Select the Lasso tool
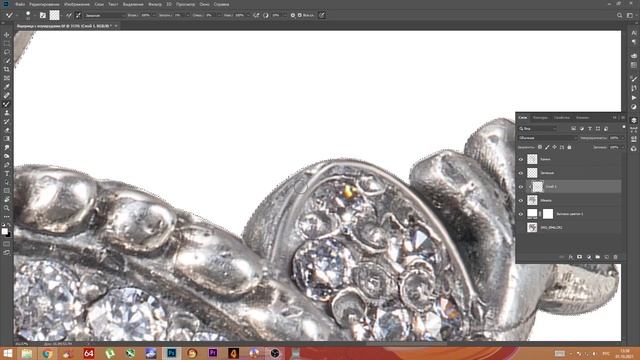Image resolution: width=640 pixels, height=360 pixels. (x=7, y=52)
